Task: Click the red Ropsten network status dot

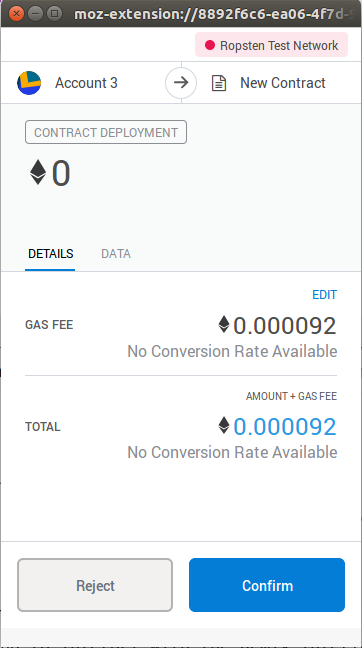Action: point(210,45)
